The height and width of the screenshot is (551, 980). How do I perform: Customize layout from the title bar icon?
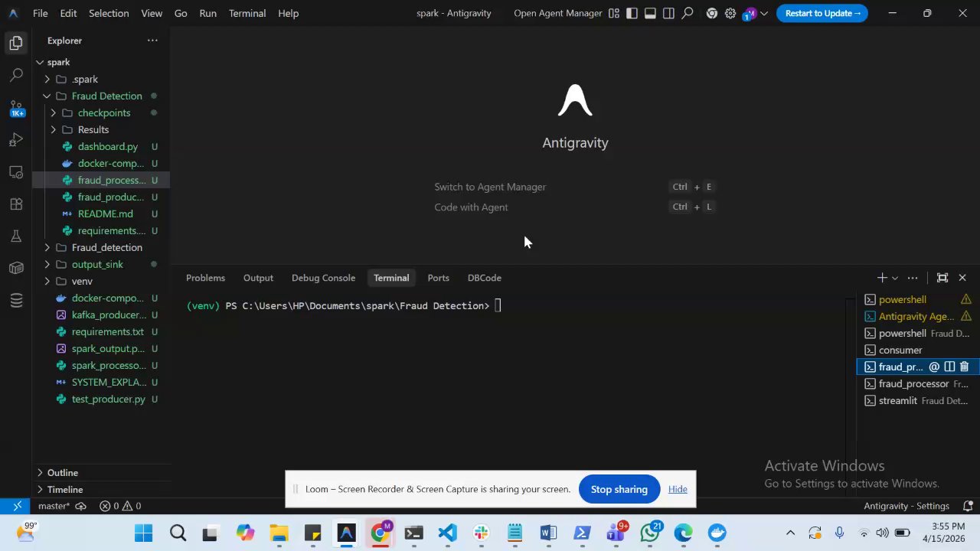(613, 13)
